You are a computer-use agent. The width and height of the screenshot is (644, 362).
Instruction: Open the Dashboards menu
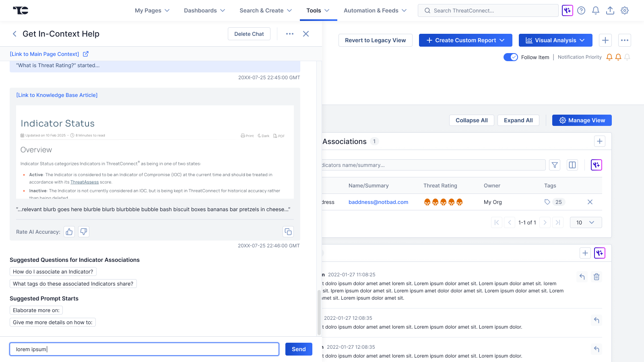pyautogui.click(x=204, y=10)
